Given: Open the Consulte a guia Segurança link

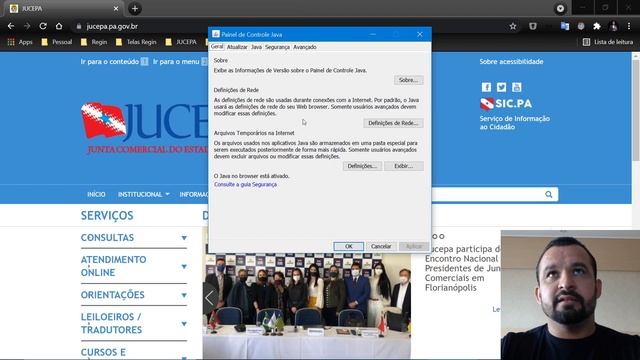Looking at the screenshot, I should coord(245,184).
